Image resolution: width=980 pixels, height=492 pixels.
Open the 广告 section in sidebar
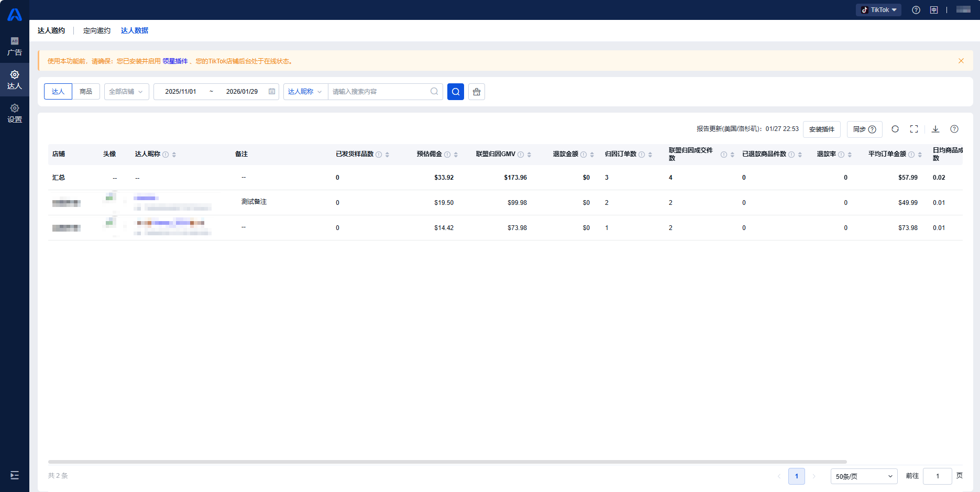point(15,47)
